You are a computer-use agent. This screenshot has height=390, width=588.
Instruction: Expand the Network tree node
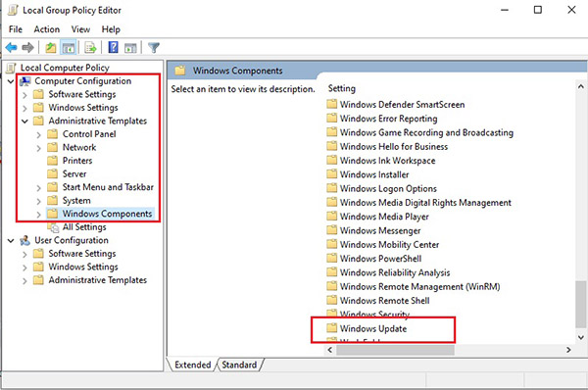(x=38, y=148)
